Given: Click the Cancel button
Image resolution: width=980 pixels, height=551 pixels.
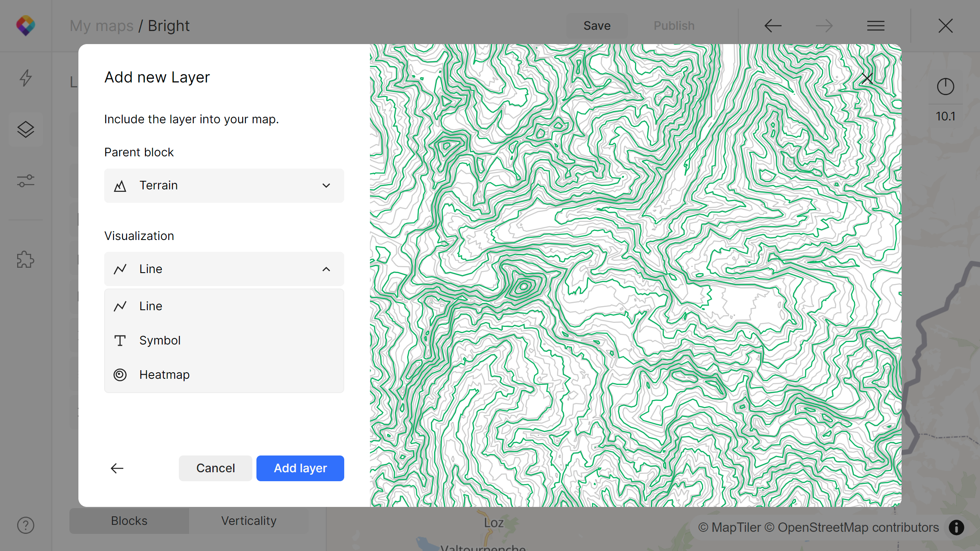Looking at the screenshot, I should coord(215,468).
